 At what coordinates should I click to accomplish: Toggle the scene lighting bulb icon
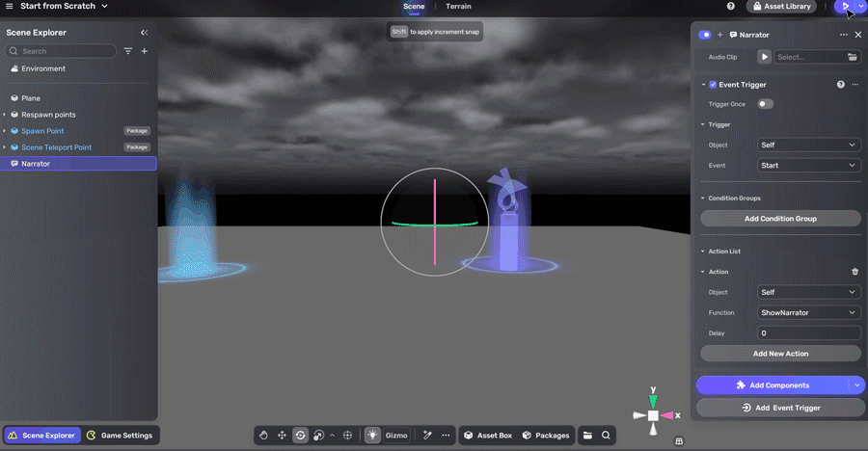372,436
